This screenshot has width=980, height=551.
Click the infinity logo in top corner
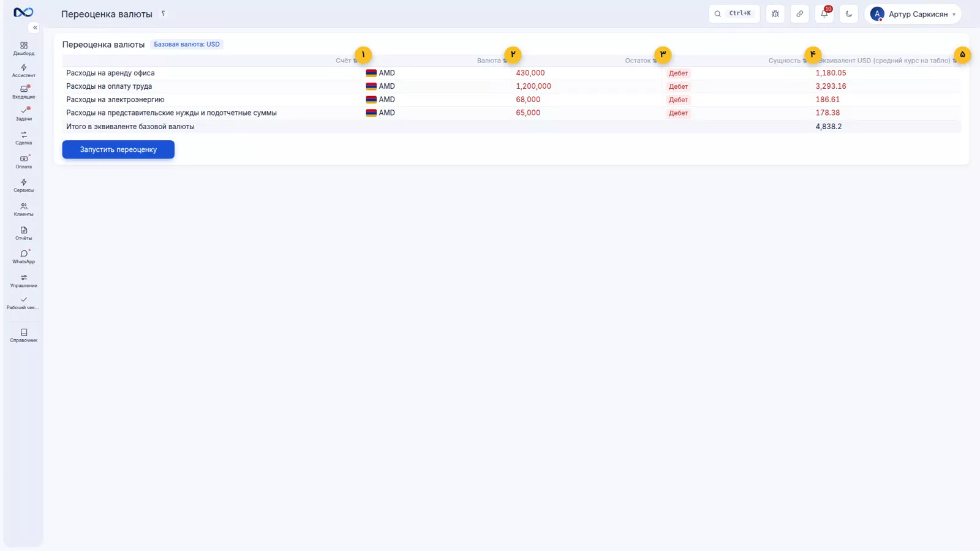23,12
